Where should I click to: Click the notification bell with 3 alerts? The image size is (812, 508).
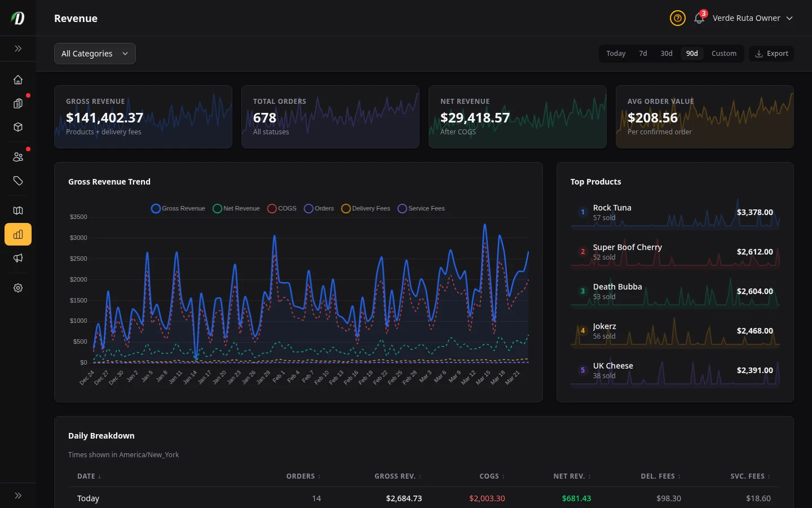[x=699, y=18]
